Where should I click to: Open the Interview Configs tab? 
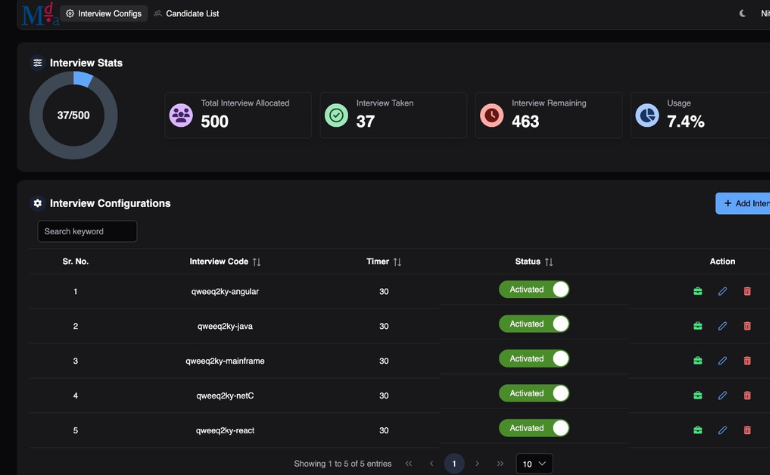[104, 14]
